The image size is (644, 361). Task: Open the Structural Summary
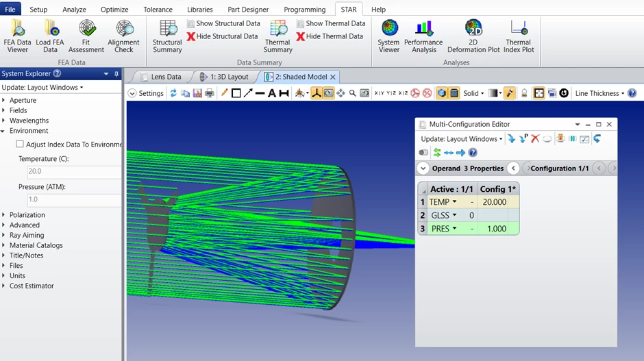[x=167, y=36]
